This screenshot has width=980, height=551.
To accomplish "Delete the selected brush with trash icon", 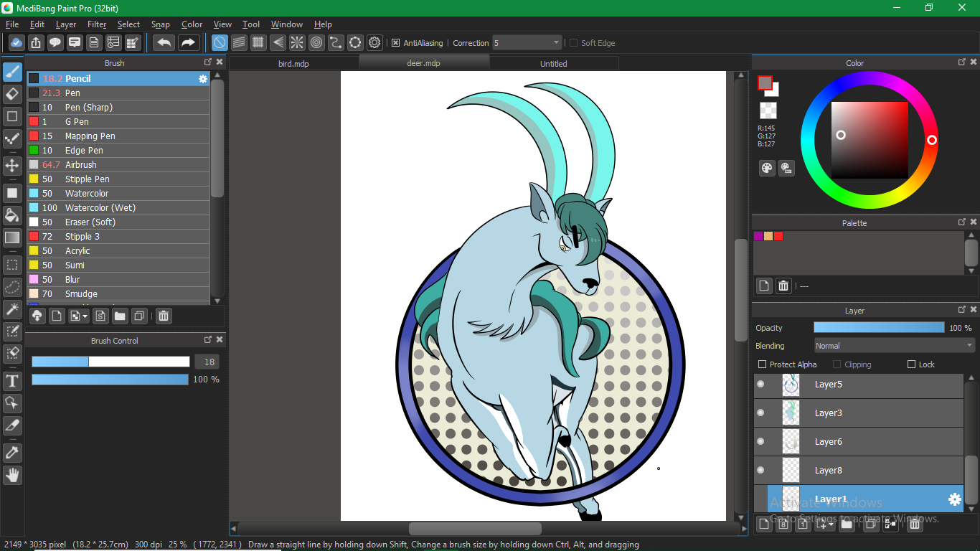I will tap(164, 316).
